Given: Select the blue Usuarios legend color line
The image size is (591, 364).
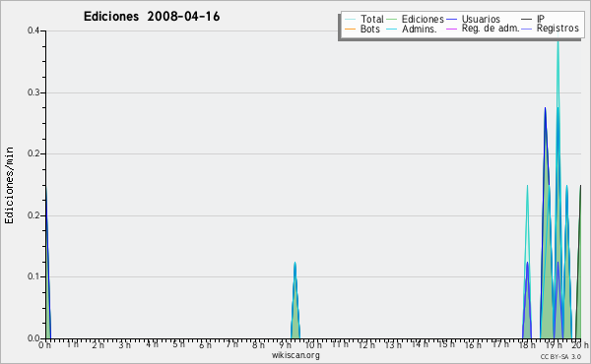Looking at the screenshot, I should point(451,20).
